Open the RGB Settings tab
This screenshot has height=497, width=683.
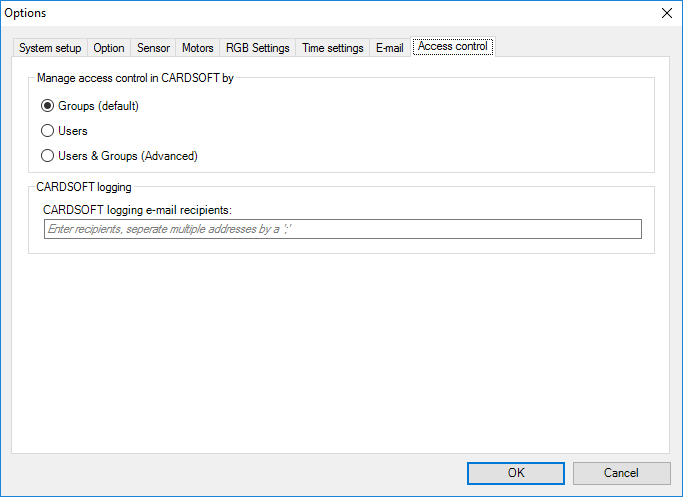257,48
